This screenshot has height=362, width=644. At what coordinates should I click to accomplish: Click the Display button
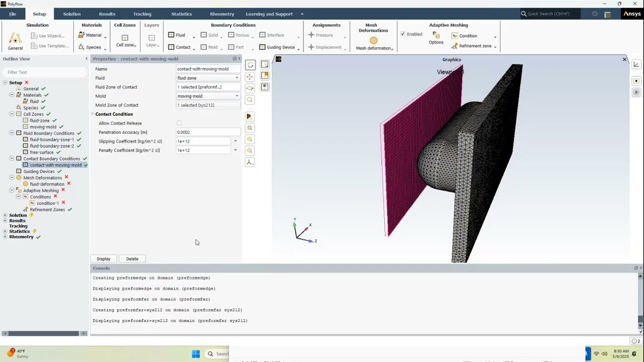104,259
